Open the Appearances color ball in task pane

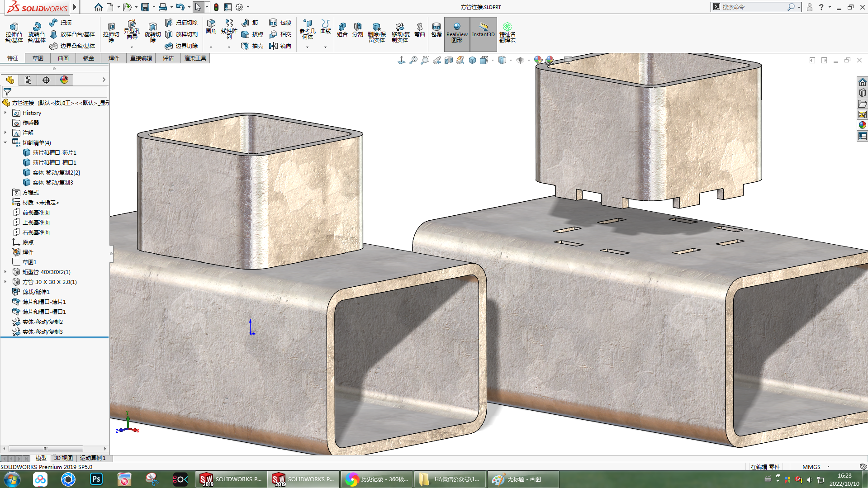click(x=863, y=125)
